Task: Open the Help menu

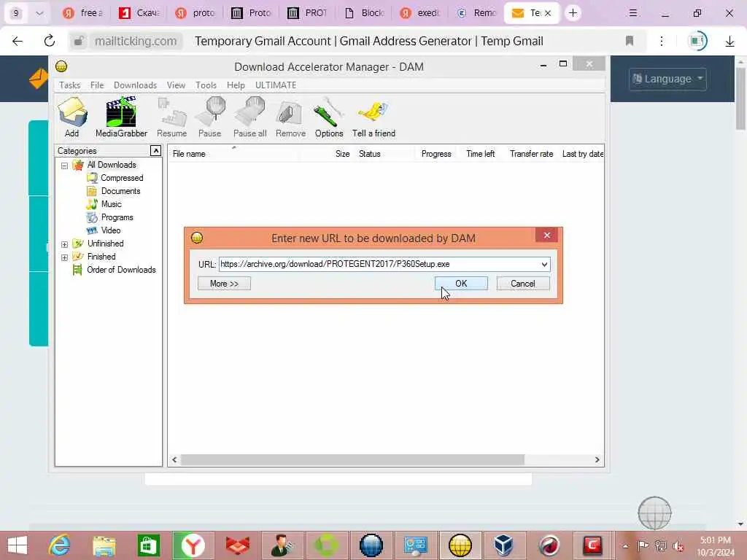Action: tap(236, 85)
